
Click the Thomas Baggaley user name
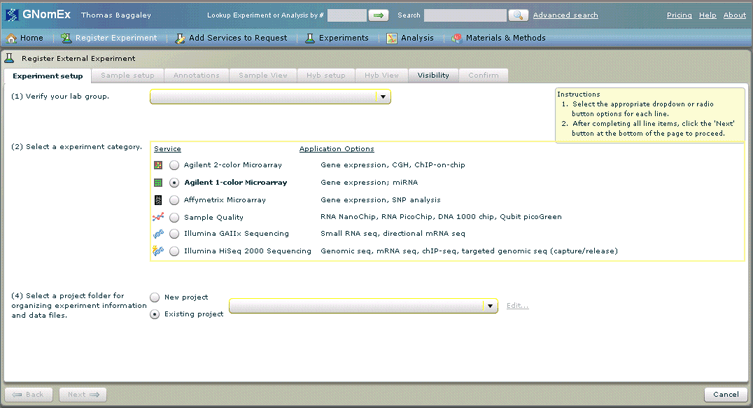click(116, 15)
